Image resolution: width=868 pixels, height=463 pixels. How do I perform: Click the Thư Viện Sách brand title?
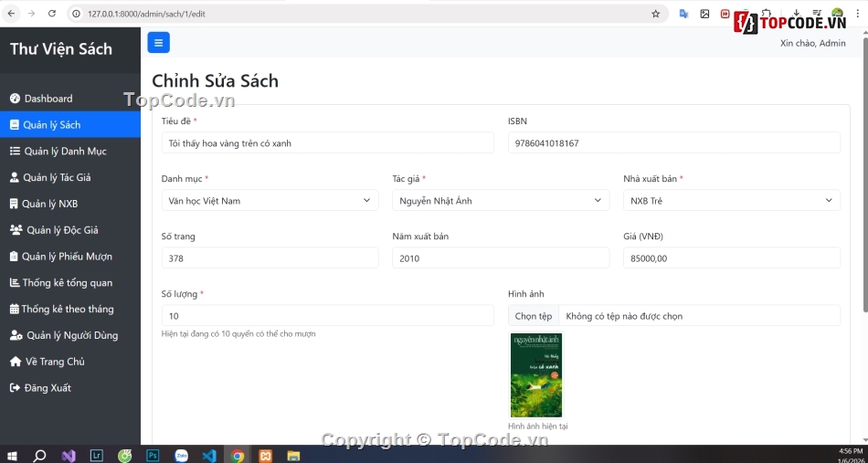(x=61, y=48)
